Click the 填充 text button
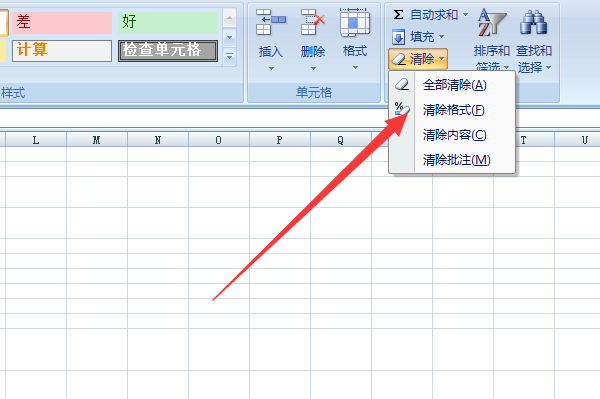Screen dimensions: 600x399 [x=422, y=37]
